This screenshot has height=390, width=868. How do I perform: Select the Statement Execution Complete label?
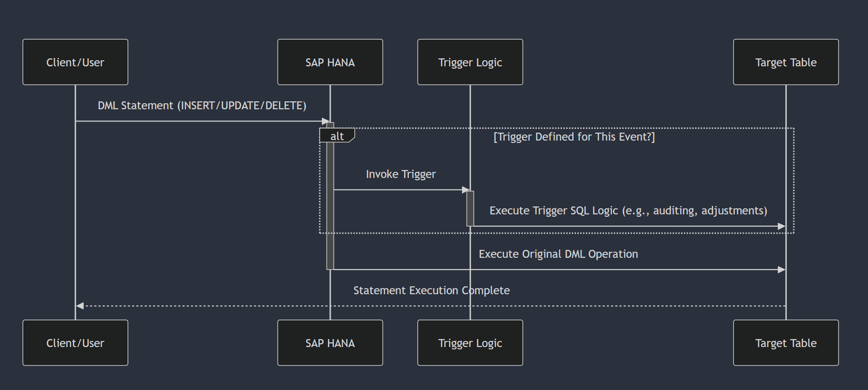(431, 291)
